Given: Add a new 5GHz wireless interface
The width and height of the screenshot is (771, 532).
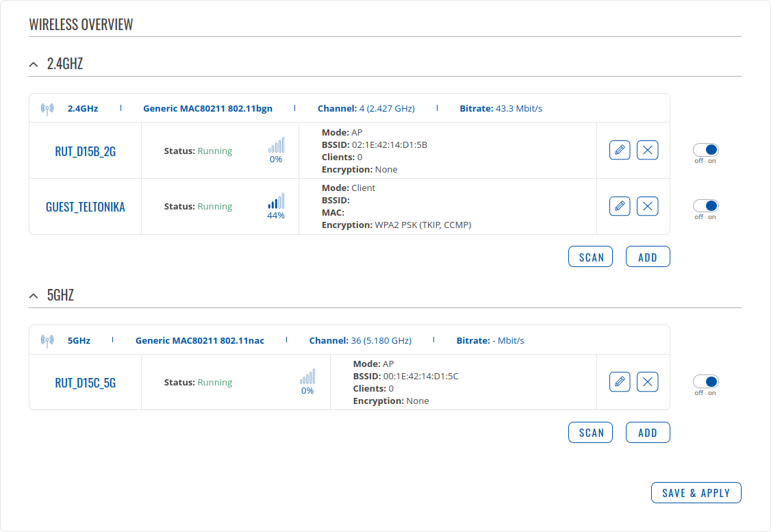Looking at the screenshot, I should coord(648,433).
